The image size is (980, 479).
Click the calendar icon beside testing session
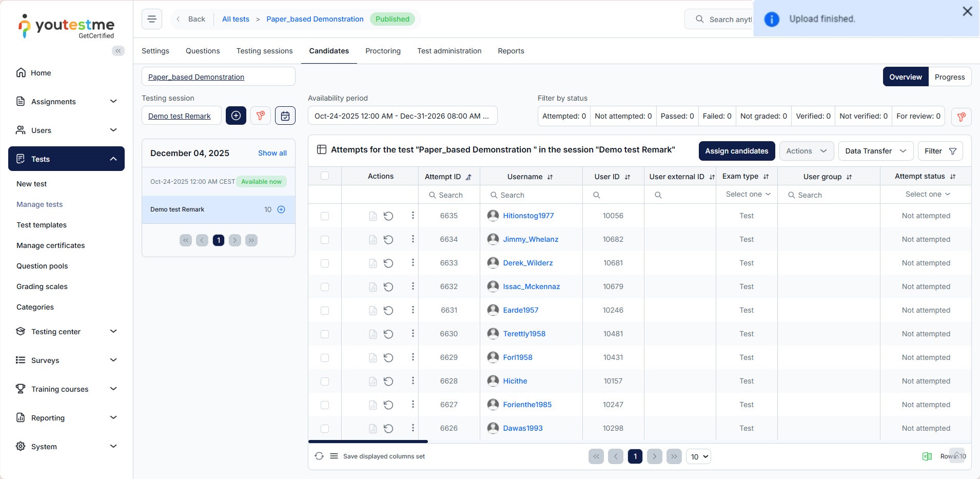[x=285, y=116]
